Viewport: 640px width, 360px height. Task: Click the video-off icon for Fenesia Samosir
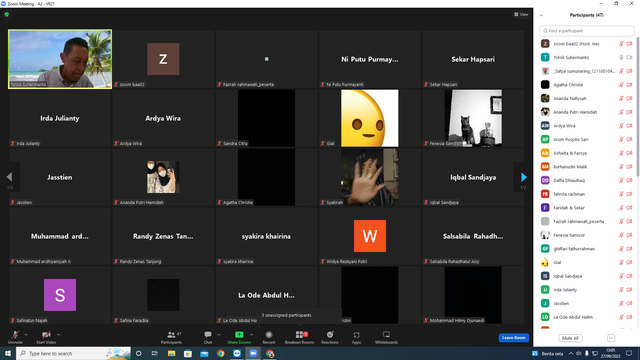(629, 235)
